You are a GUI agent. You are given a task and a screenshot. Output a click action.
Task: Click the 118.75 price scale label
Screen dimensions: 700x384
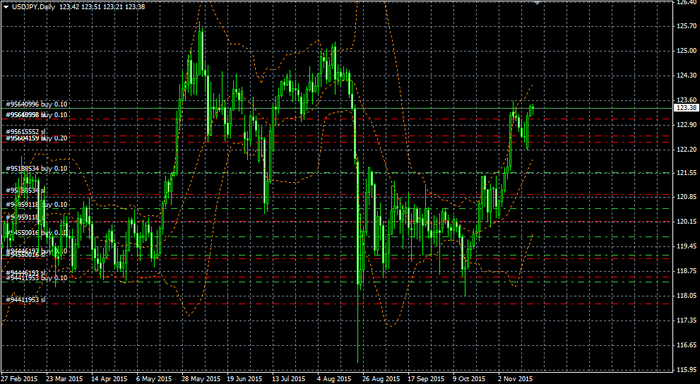coord(687,271)
